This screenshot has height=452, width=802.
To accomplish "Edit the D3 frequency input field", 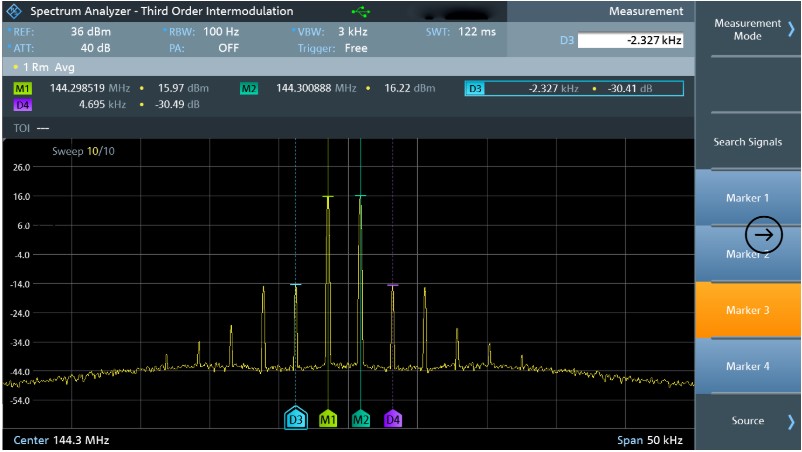I will click(x=630, y=40).
